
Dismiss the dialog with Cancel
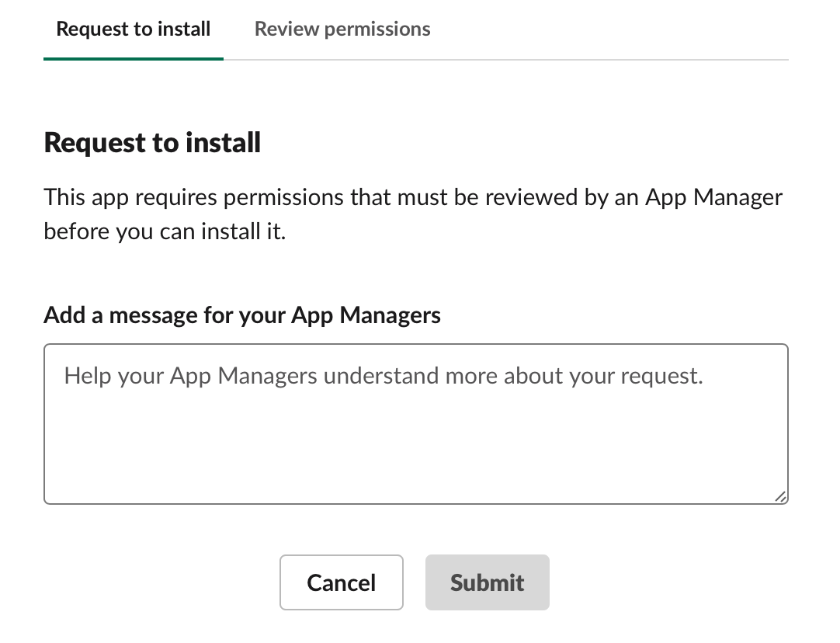pyautogui.click(x=342, y=582)
